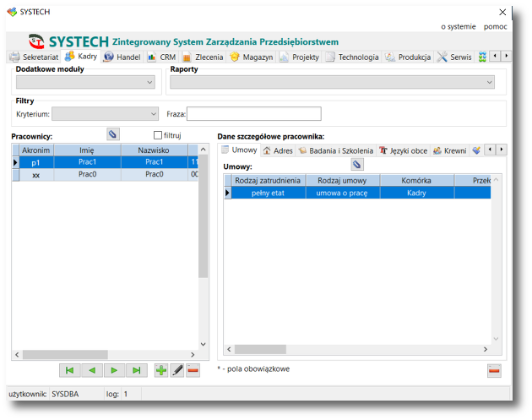The image size is (532, 420).
Task: Open the pomoc help link
Action: tap(495, 26)
